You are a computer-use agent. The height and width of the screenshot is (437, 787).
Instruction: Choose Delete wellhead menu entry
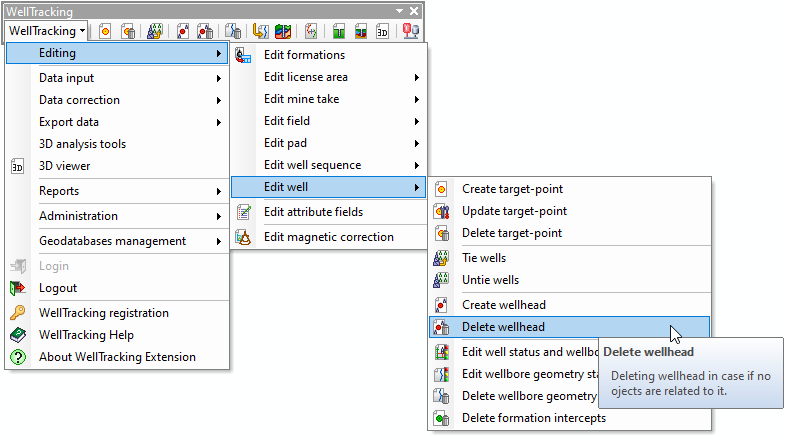click(569, 327)
